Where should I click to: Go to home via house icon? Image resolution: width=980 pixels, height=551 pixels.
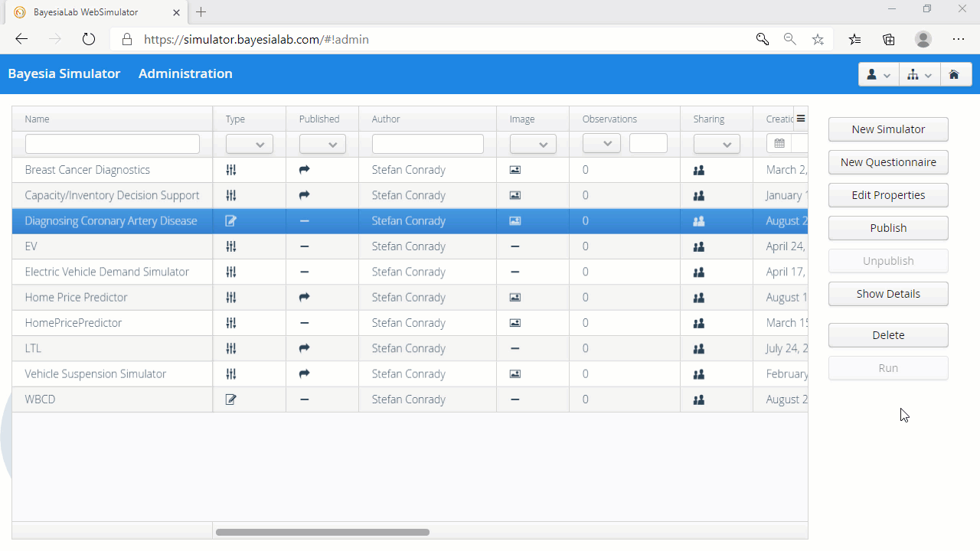tap(954, 74)
